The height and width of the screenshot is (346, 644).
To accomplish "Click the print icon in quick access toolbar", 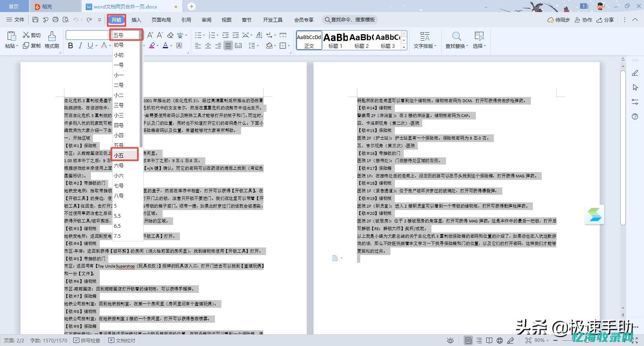I will [x=56, y=20].
